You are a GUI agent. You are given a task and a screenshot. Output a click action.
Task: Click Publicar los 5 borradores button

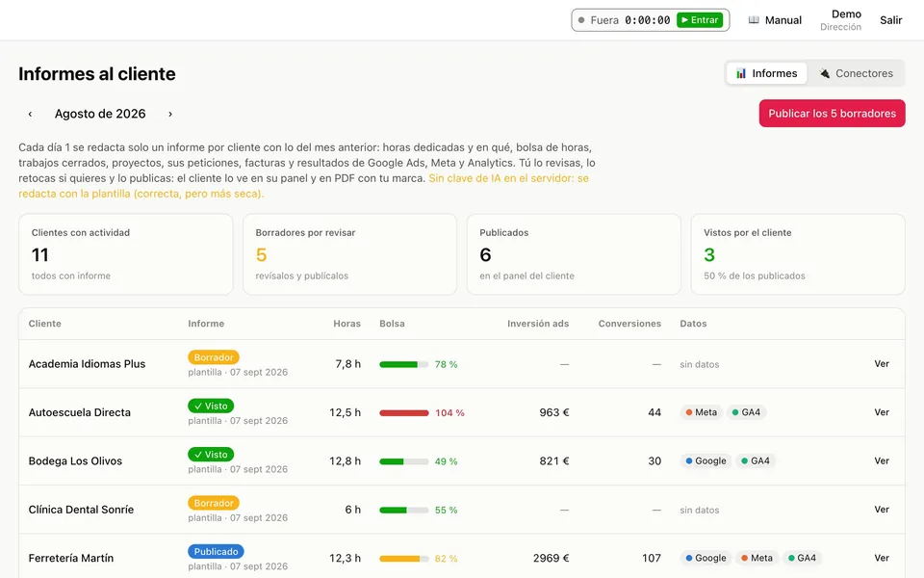[x=832, y=114]
